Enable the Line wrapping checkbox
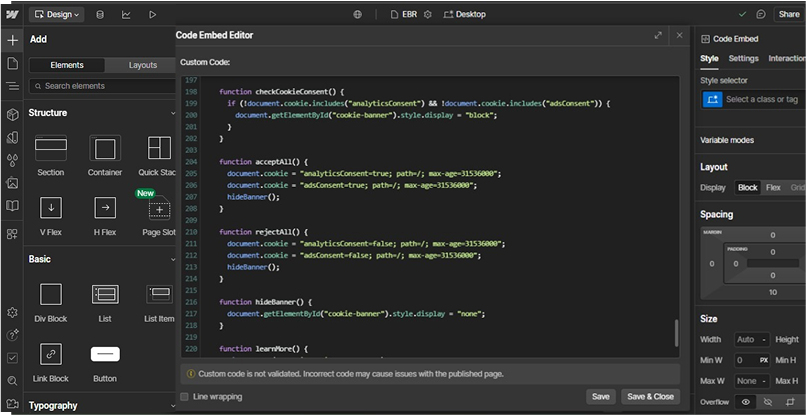The width and height of the screenshot is (806, 415). (185, 397)
